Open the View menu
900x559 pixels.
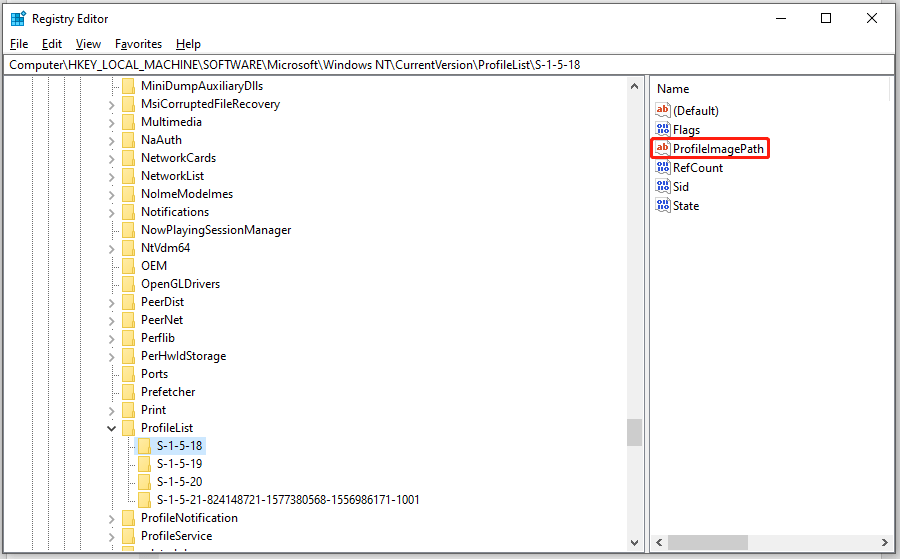coord(88,44)
